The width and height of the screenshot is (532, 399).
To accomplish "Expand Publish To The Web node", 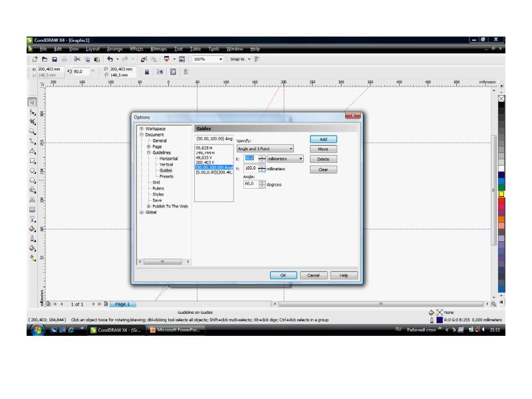I will point(148,206).
